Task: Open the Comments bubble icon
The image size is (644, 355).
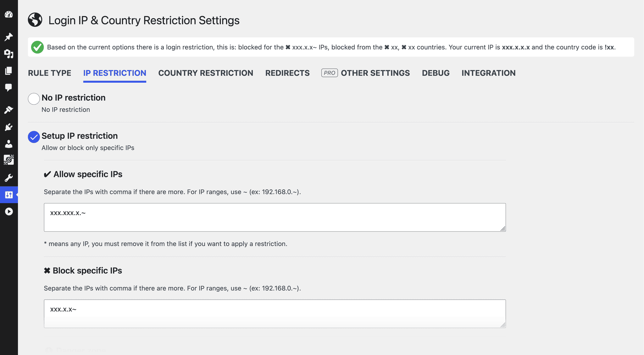Action: click(9, 88)
